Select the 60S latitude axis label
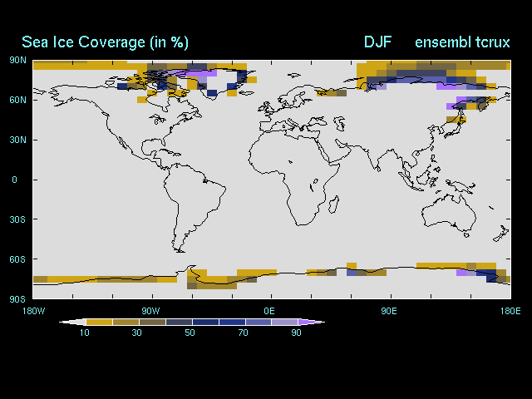This screenshot has height=399, width=532. [17, 259]
